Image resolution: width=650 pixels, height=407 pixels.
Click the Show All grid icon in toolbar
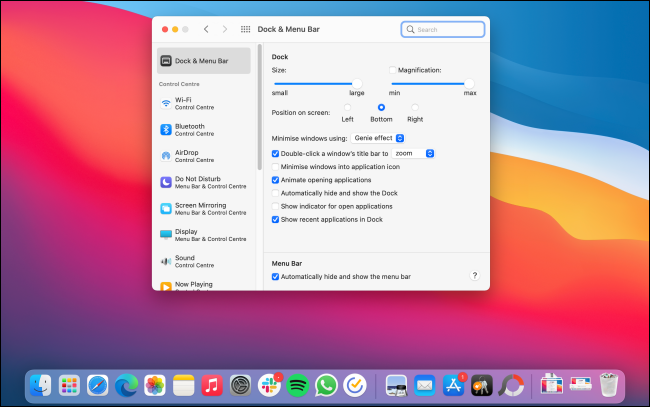tap(246, 30)
